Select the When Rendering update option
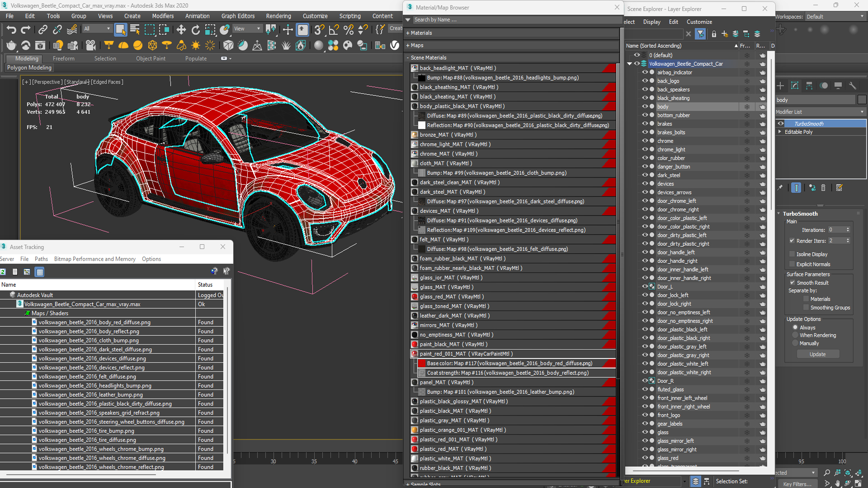 click(x=795, y=335)
